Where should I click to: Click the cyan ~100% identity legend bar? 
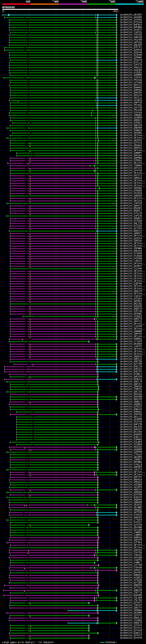coord(130,4)
